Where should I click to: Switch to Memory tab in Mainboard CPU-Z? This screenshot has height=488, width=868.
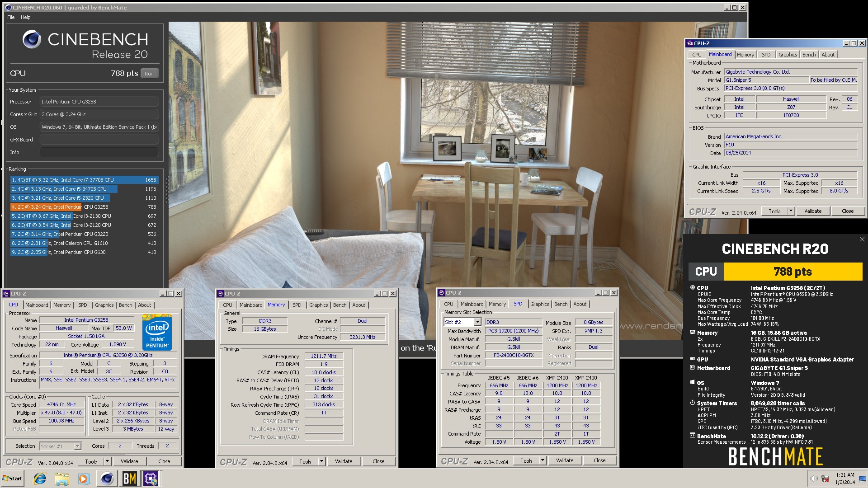[x=745, y=55]
